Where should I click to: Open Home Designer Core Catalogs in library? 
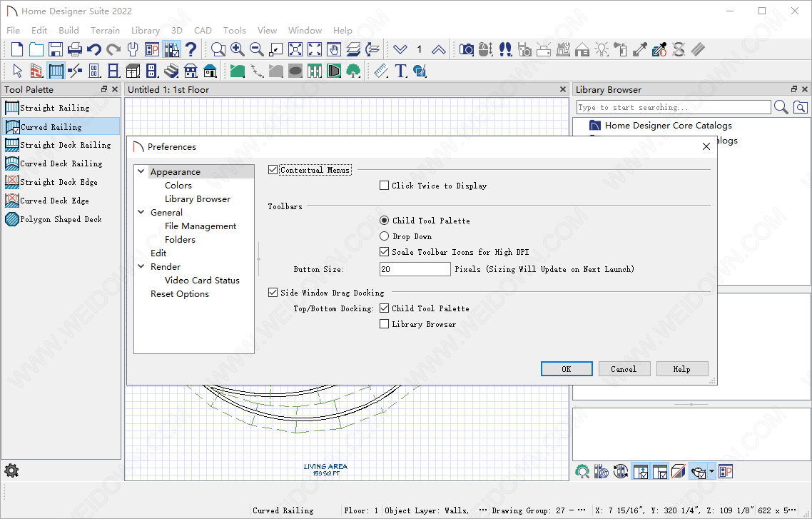(668, 126)
